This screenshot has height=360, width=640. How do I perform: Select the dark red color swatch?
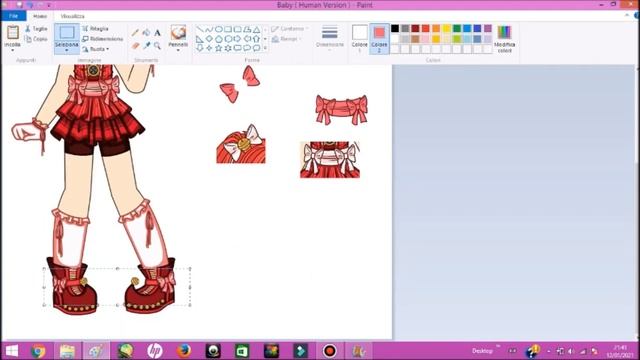(416, 29)
